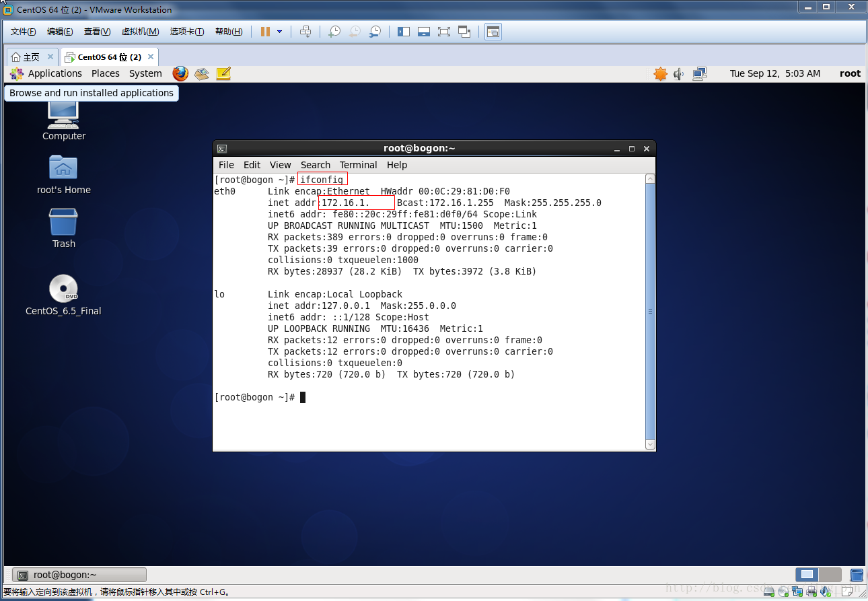
Task: Open the 文件(F) menu
Action: 24,32
